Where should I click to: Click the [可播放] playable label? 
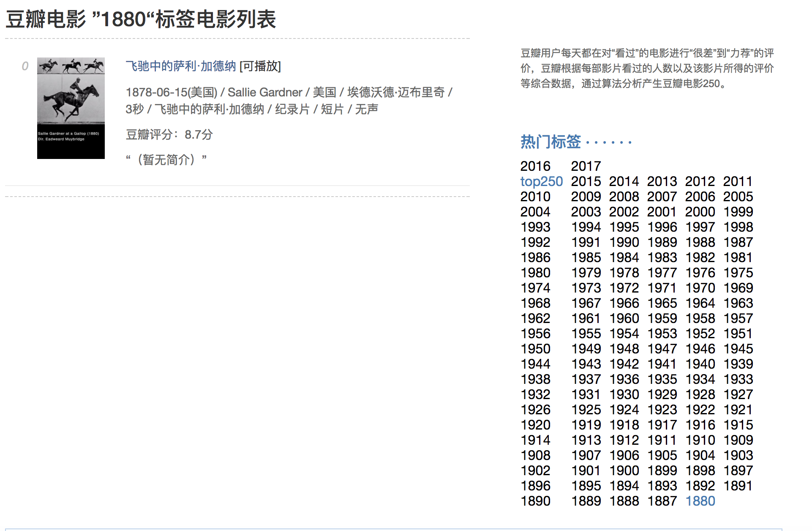(260, 67)
